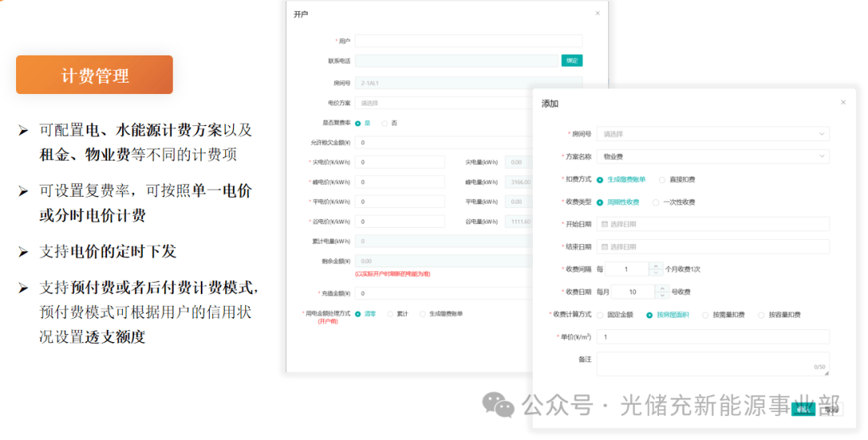This screenshot has width=868, height=440.
Task: Select 一次性收费 radio option
Action: [656, 202]
